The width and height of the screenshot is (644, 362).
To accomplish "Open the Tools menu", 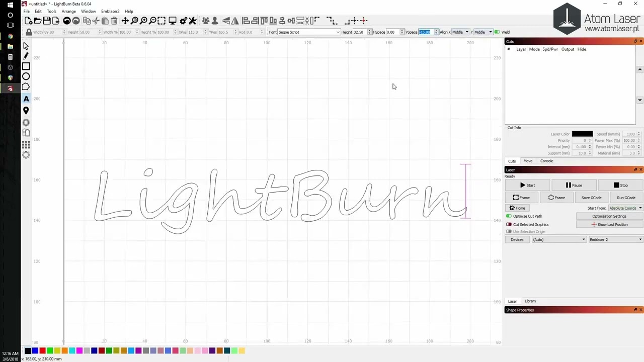I will point(51,11).
